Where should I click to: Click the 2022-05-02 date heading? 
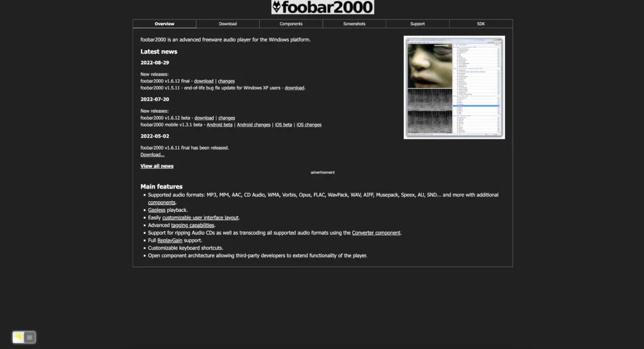tap(155, 136)
